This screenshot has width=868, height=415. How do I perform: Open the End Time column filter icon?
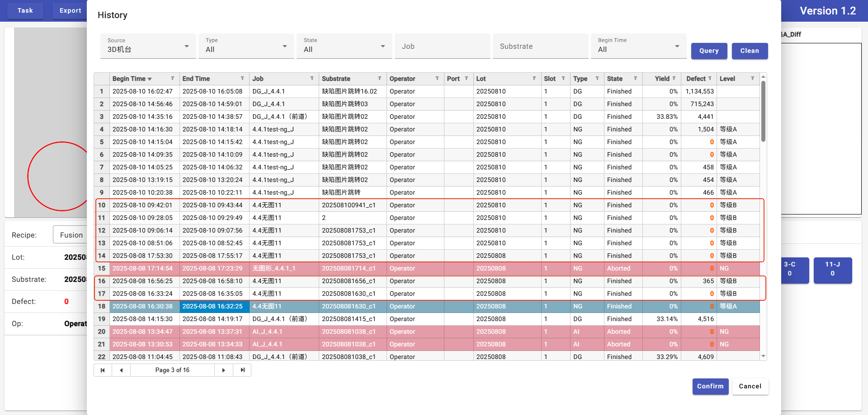(x=242, y=79)
